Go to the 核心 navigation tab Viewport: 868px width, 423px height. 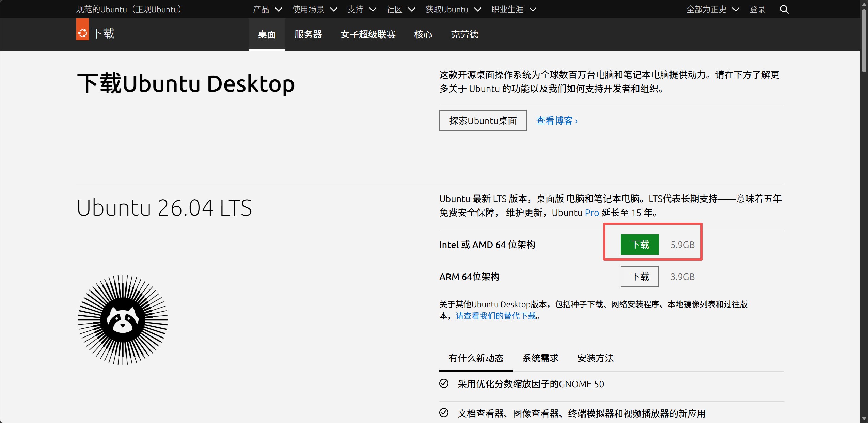pos(423,34)
